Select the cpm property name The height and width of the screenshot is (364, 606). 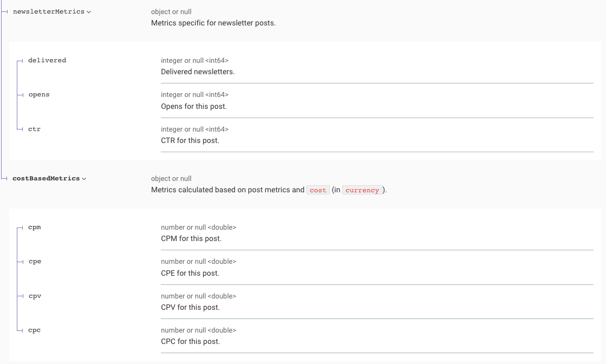tap(35, 227)
